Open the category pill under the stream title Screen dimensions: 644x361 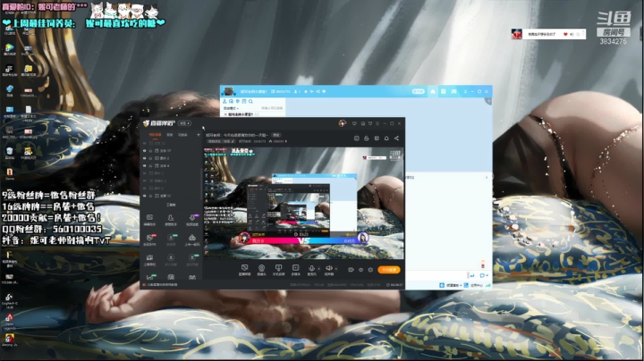[221, 141]
